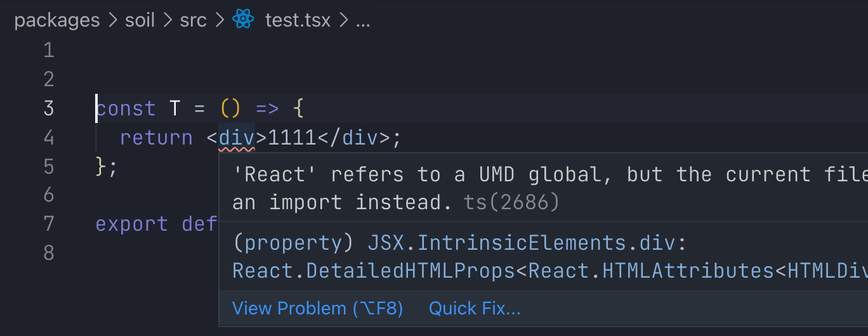Click the React icon beside test.tsx

243,20
